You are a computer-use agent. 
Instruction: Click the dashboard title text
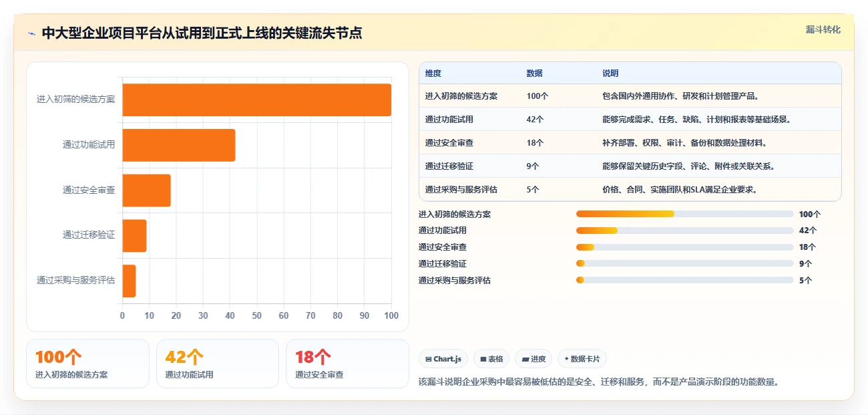(202, 33)
